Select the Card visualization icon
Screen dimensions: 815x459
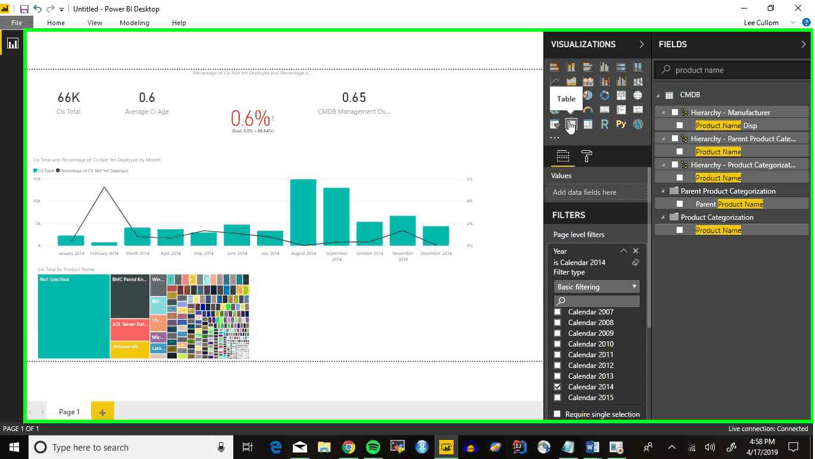[604, 110]
